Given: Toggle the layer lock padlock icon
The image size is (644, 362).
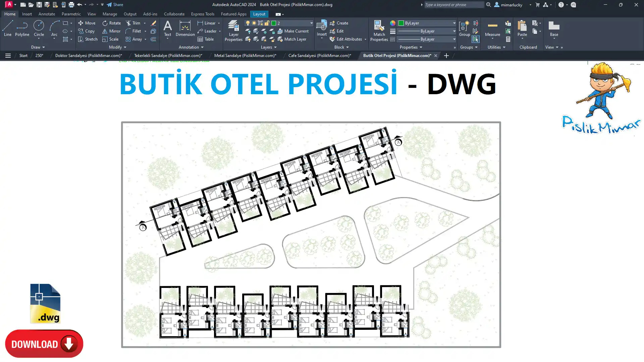Looking at the screenshot, I should pos(267,23).
